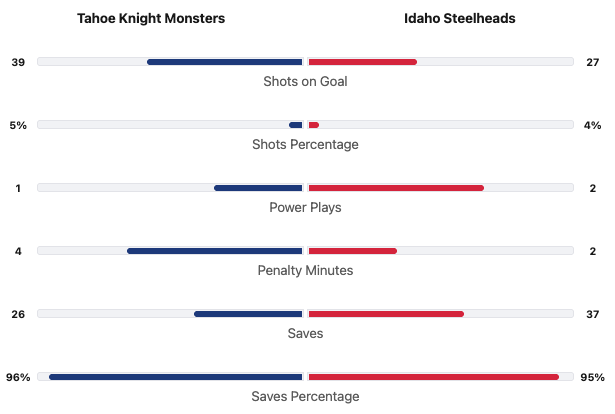Open the Idaho Steelheads team heading
This screenshot has width=615, height=414.
click(460, 19)
